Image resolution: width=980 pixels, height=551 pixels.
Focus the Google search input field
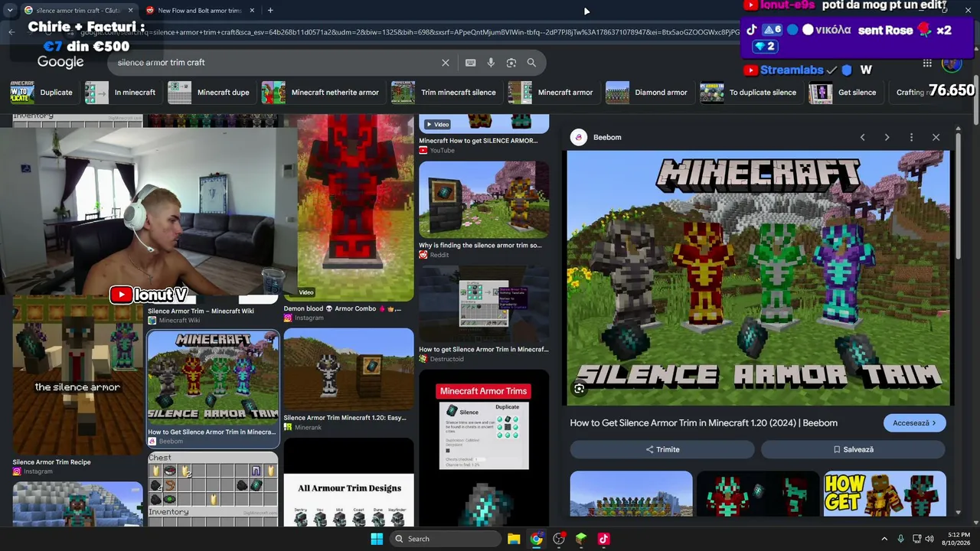(x=276, y=63)
